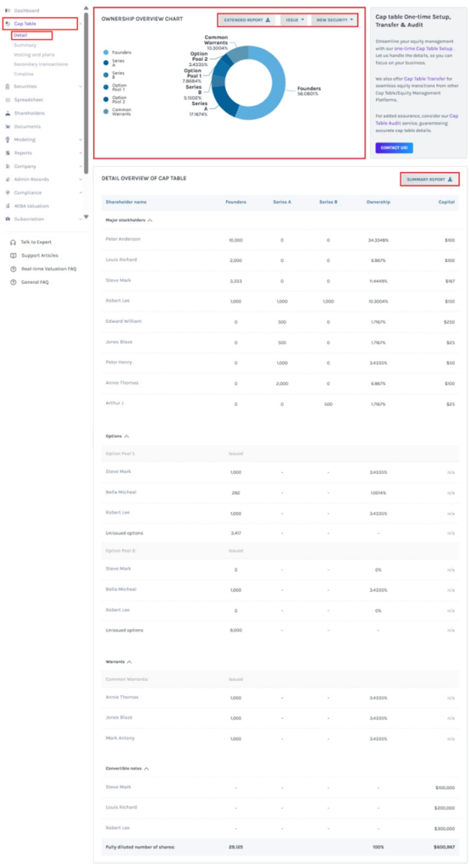Click download icon on Summary Report button
This screenshot has height=868, width=470.
point(450,180)
